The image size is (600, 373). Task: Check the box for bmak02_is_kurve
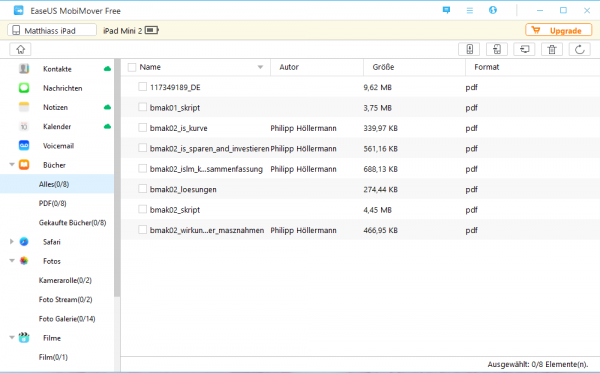(x=142, y=128)
